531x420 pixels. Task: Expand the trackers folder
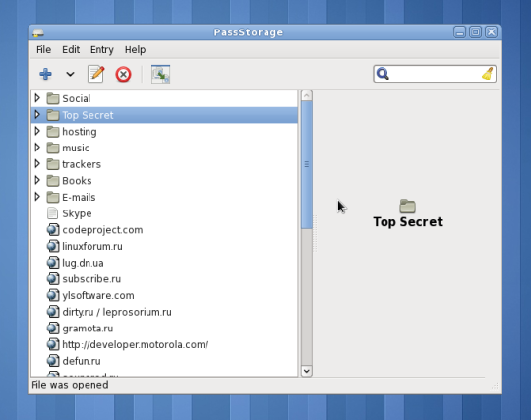[37, 164]
